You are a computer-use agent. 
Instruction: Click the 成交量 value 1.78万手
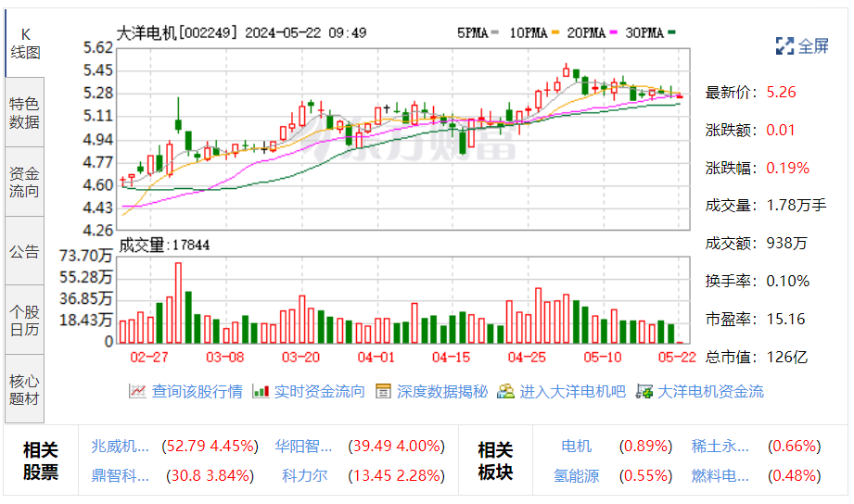(x=797, y=205)
